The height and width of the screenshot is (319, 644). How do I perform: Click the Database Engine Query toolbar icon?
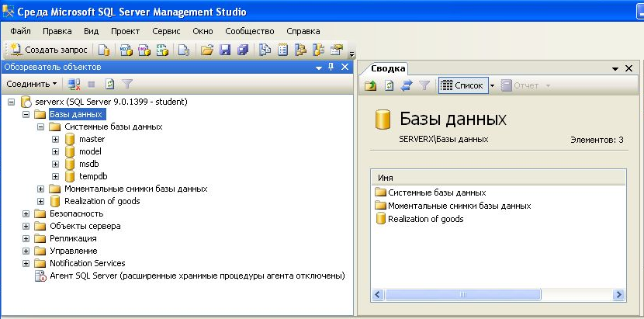(x=104, y=50)
